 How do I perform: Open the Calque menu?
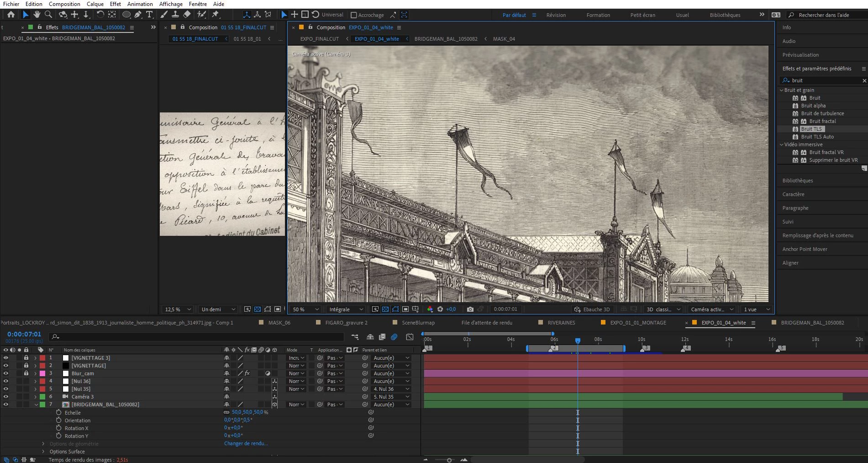[x=95, y=4]
